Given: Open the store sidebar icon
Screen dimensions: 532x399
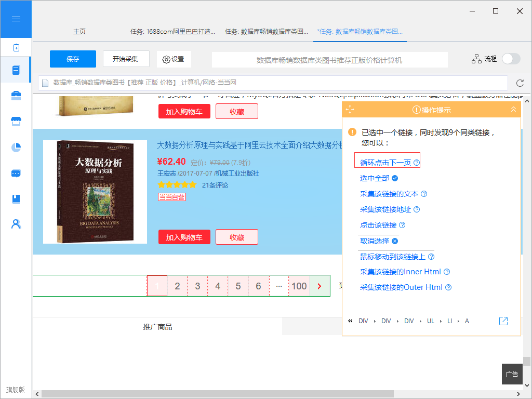Looking at the screenshot, I should tap(16, 121).
